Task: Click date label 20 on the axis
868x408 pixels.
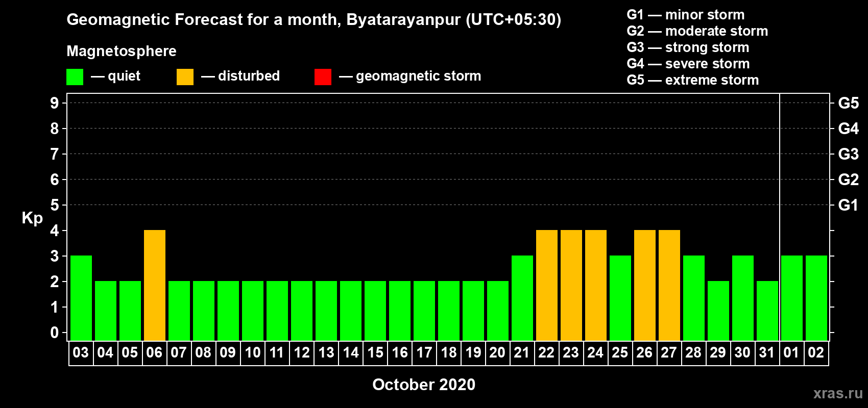Action: (497, 352)
